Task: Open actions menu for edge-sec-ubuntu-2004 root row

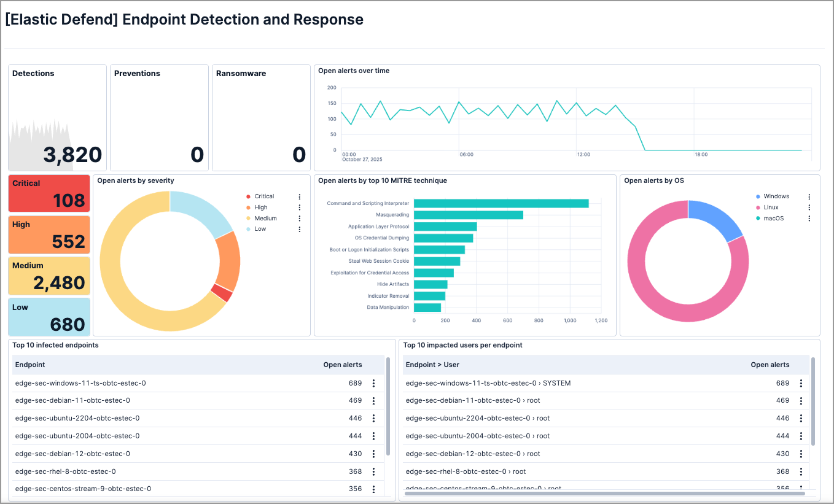Action: [801, 436]
